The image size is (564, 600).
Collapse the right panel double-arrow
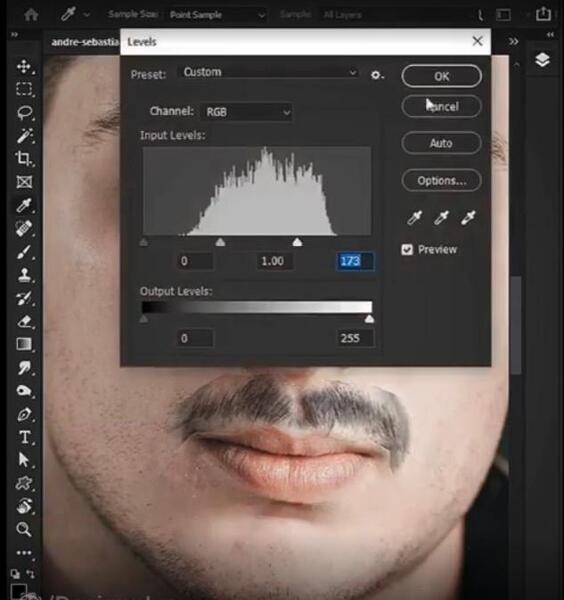click(x=551, y=35)
